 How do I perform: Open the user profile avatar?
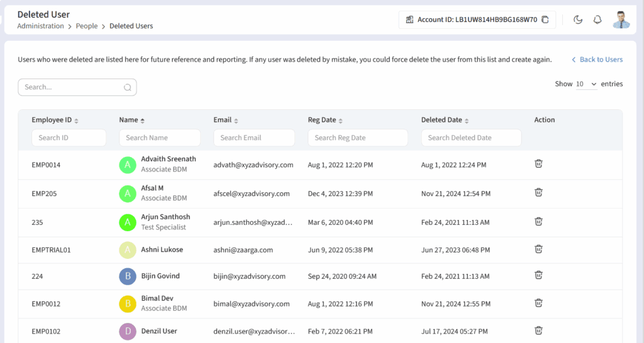click(621, 19)
